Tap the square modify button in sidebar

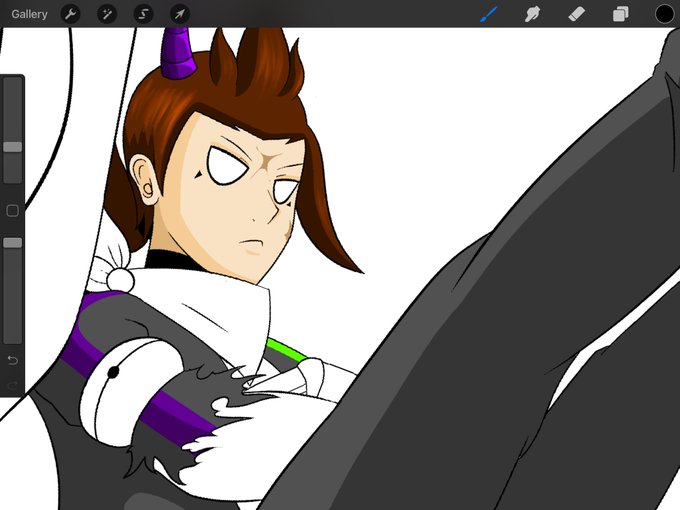pyautogui.click(x=13, y=211)
